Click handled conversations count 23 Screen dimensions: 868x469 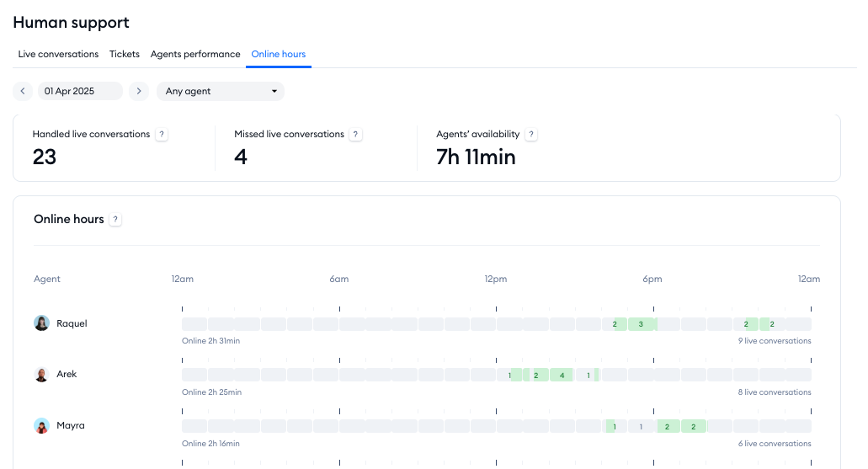point(45,157)
